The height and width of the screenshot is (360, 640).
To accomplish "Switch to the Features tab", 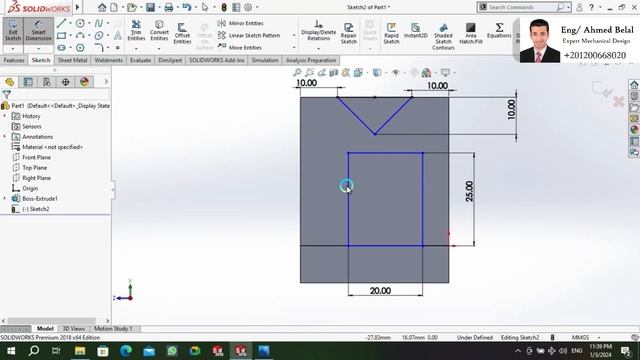I will pyautogui.click(x=14, y=60).
